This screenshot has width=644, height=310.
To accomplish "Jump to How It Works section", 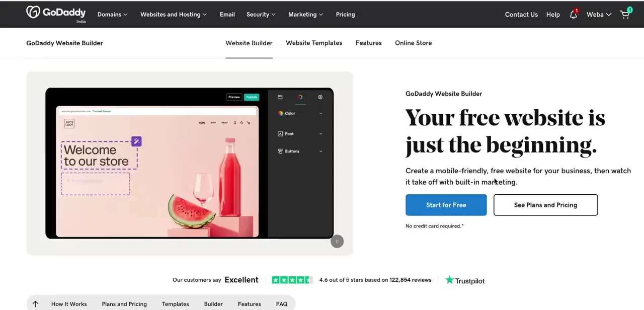I will click(69, 304).
